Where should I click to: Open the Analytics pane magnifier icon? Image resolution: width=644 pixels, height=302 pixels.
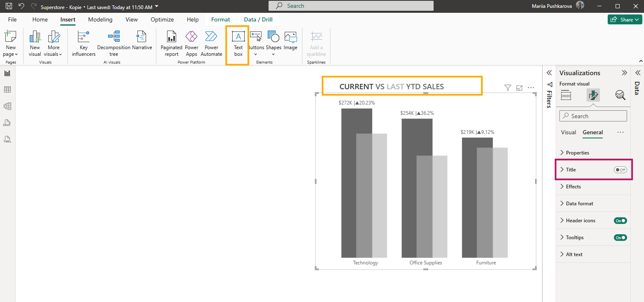620,95
